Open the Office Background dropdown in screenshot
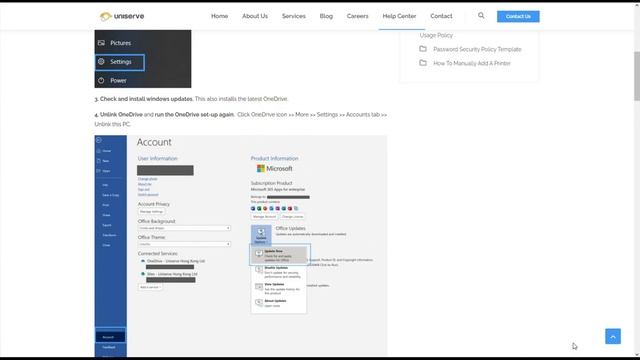This screenshot has height=360, width=640. pos(184,228)
